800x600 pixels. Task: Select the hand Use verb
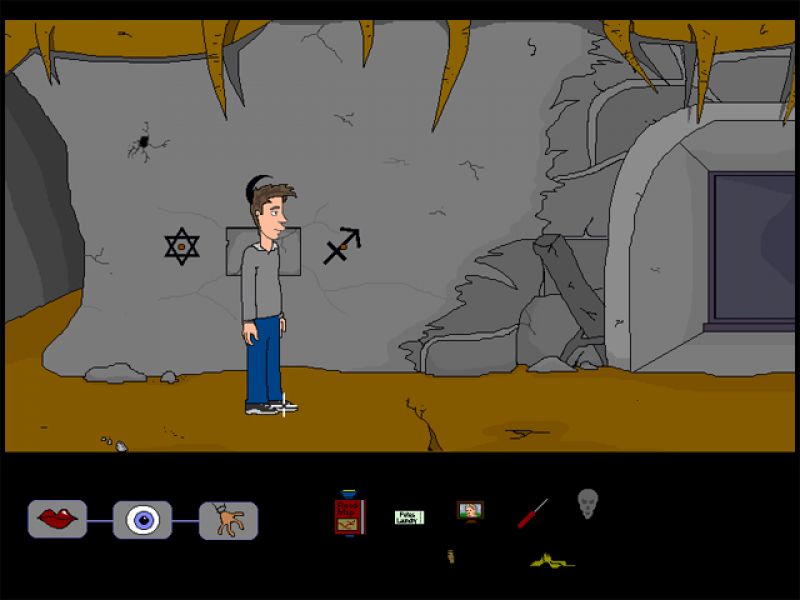click(x=229, y=520)
